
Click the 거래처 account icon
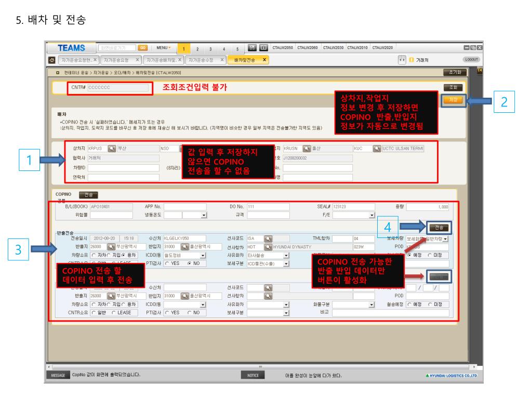click(x=411, y=60)
